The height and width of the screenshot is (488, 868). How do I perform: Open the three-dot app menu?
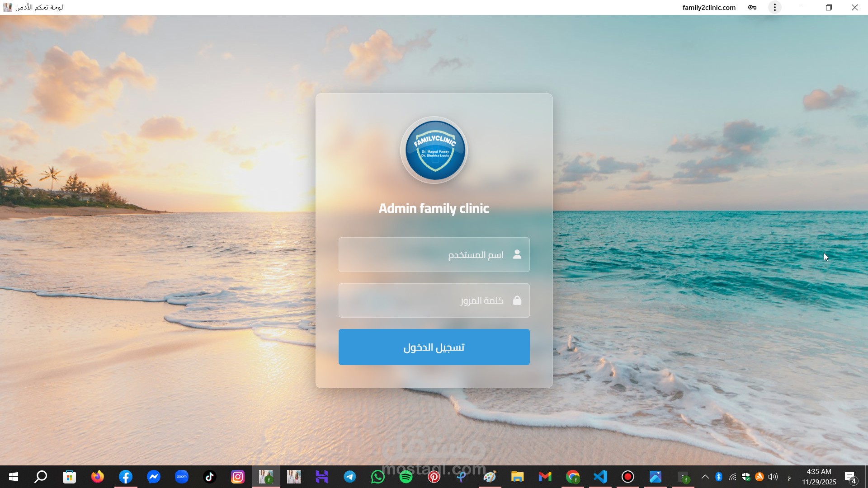[775, 7]
